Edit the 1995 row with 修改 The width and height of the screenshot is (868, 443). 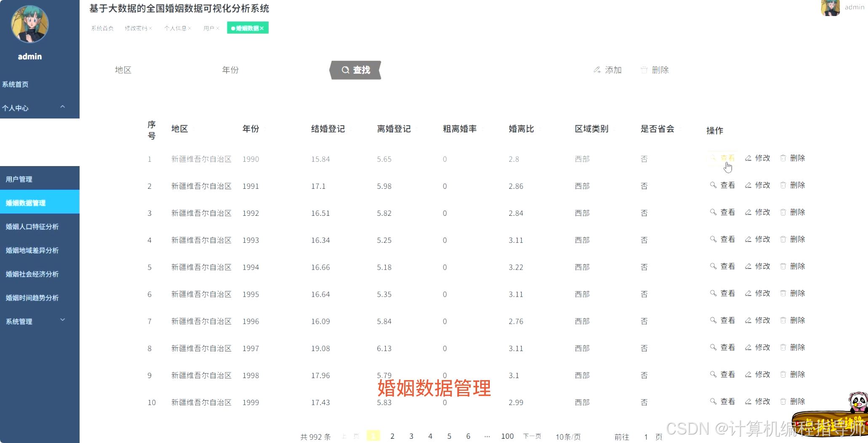pos(758,293)
